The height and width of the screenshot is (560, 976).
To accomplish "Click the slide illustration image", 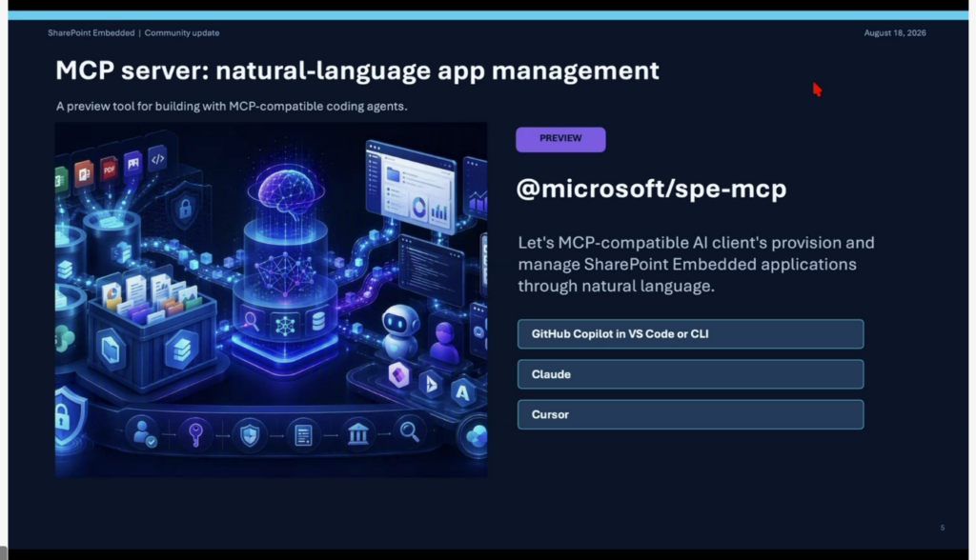I will (272, 300).
